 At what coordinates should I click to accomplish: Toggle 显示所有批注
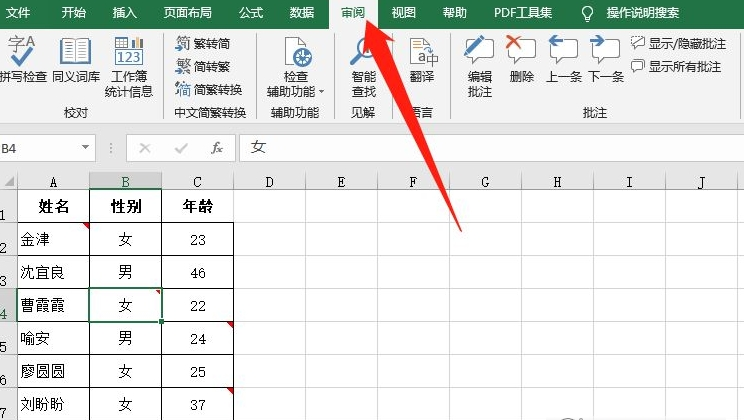pos(676,66)
